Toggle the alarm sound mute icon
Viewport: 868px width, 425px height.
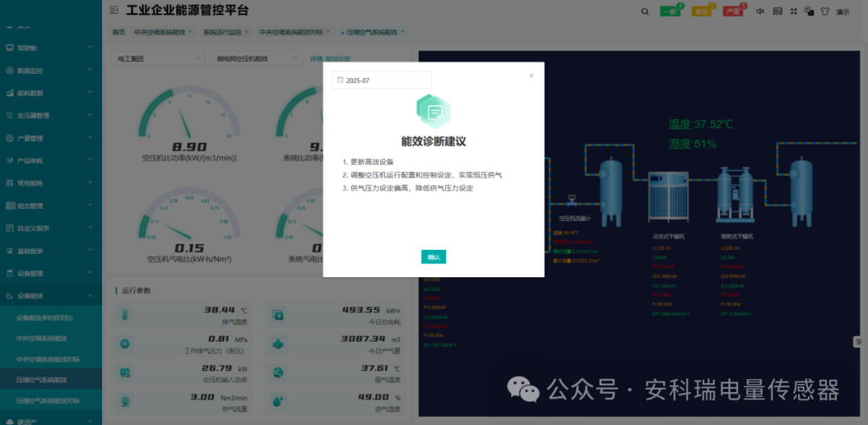pyautogui.click(x=760, y=11)
